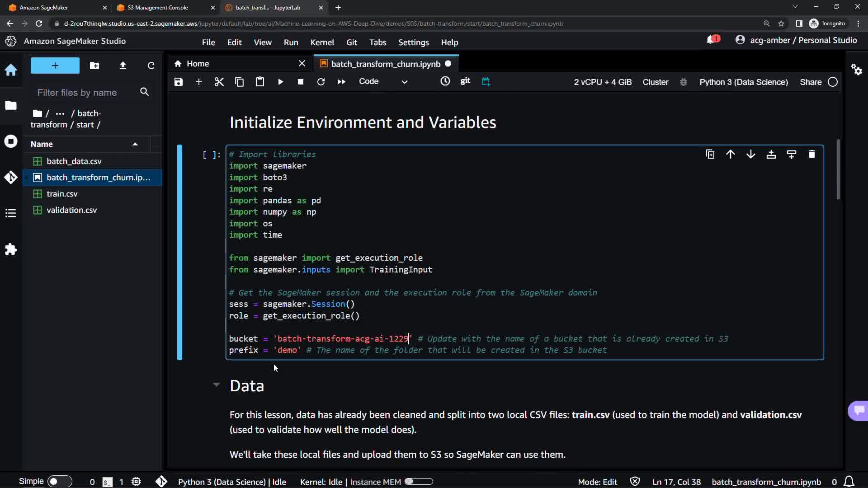Screen dimensions: 868x488
Task: Click the restart kernel icon
Action: click(321, 82)
